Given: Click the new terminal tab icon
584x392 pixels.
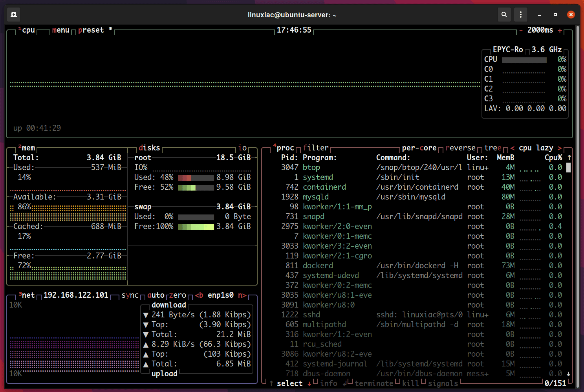Looking at the screenshot, I should (x=13, y=14).
